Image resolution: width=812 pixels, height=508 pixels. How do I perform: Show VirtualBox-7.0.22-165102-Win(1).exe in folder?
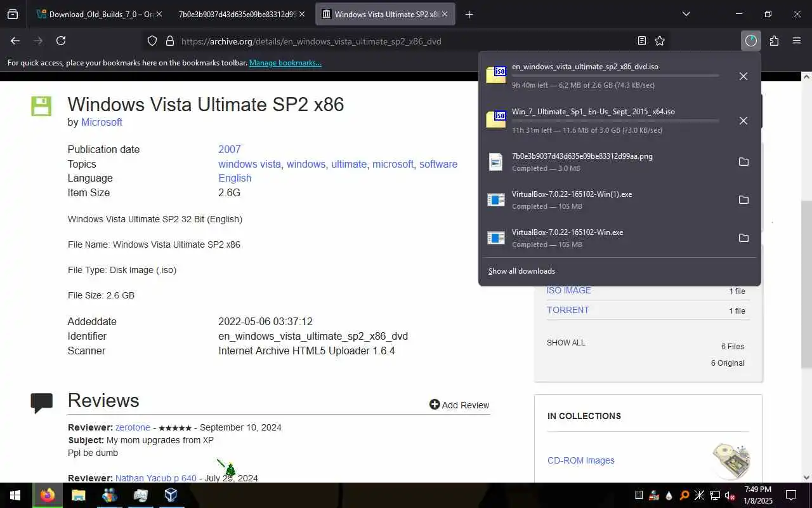click(x=743, y=200)
